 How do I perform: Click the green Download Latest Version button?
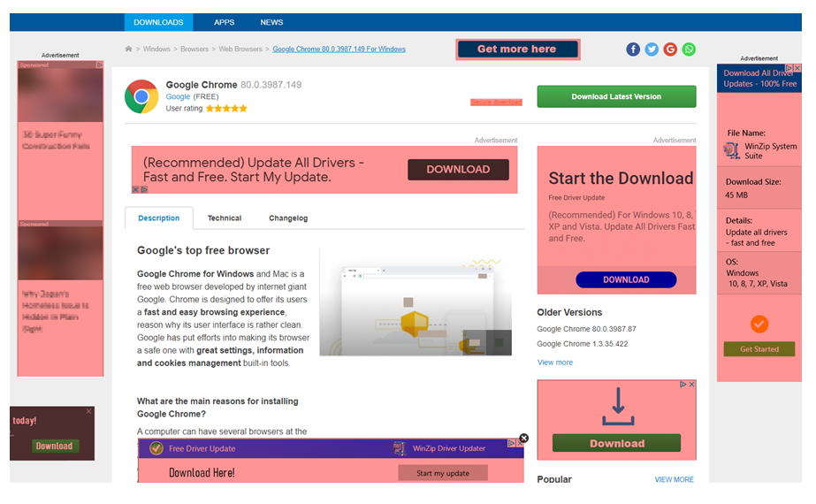click(617, 97)
